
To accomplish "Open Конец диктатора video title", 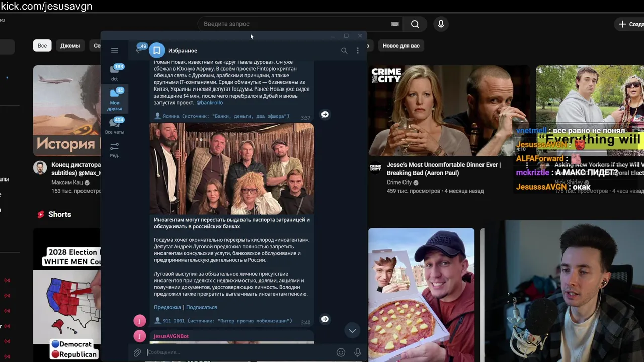I will [76, 169].
